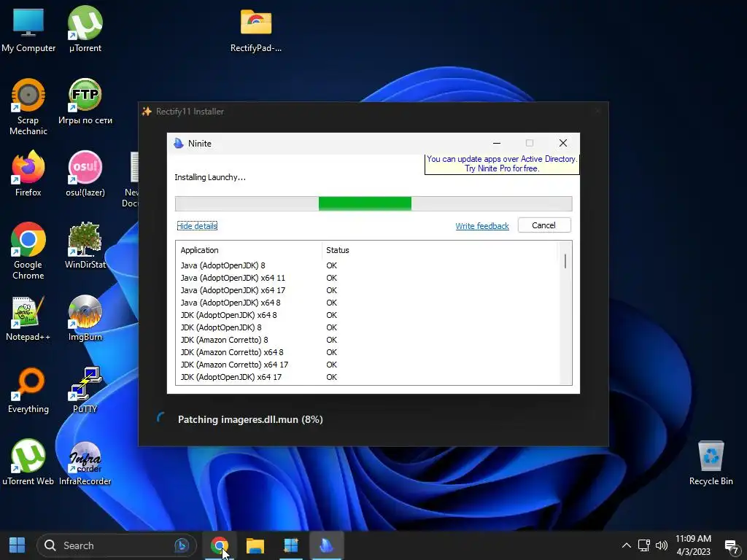
Task: Select the Google Chrome desktop shortcut
Action: (28, 252)
